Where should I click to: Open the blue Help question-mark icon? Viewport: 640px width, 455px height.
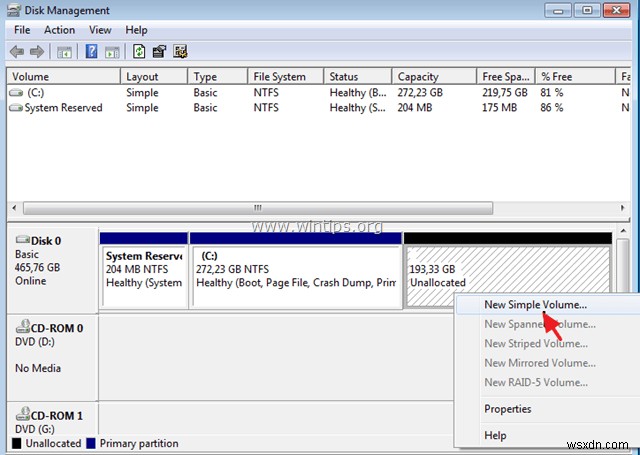point(91,51)
